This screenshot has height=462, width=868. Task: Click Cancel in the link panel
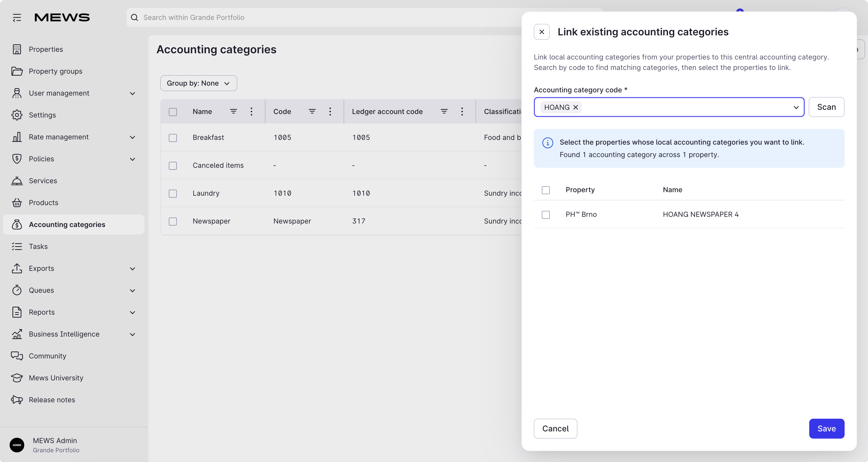point(555,428)
